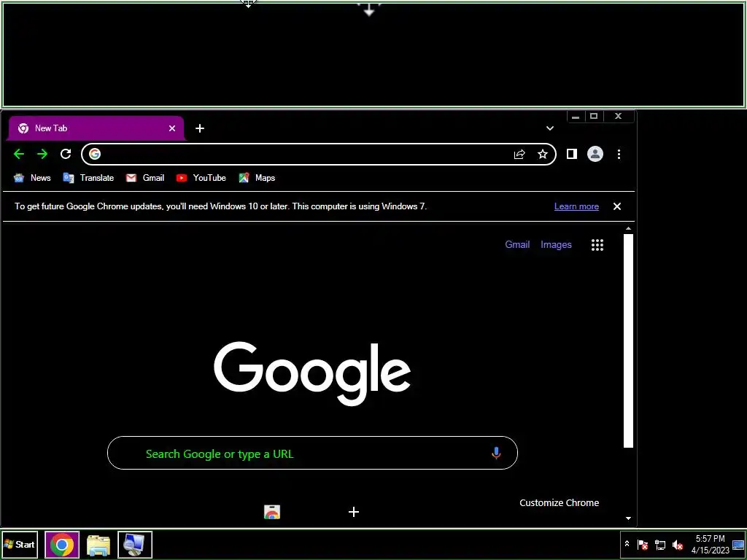Expand the tab search chevron
747x560 pixels.
pyautogui.click(x=550, y=128)
